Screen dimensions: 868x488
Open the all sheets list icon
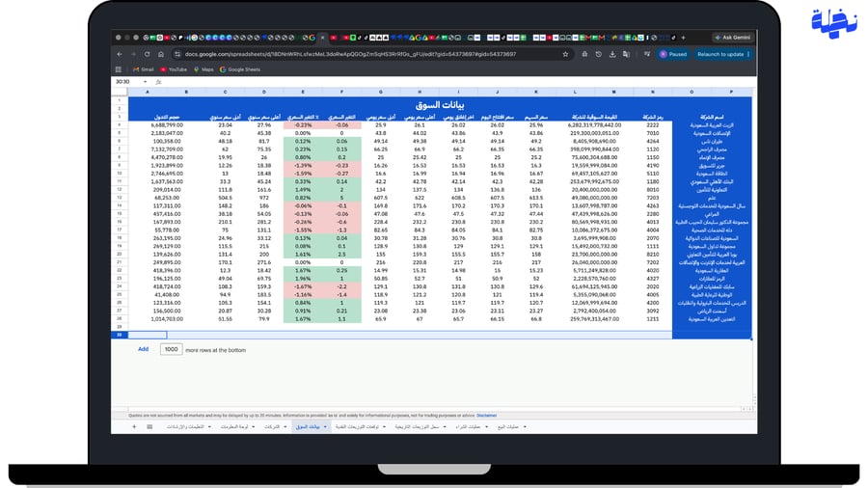pos(149,426)
